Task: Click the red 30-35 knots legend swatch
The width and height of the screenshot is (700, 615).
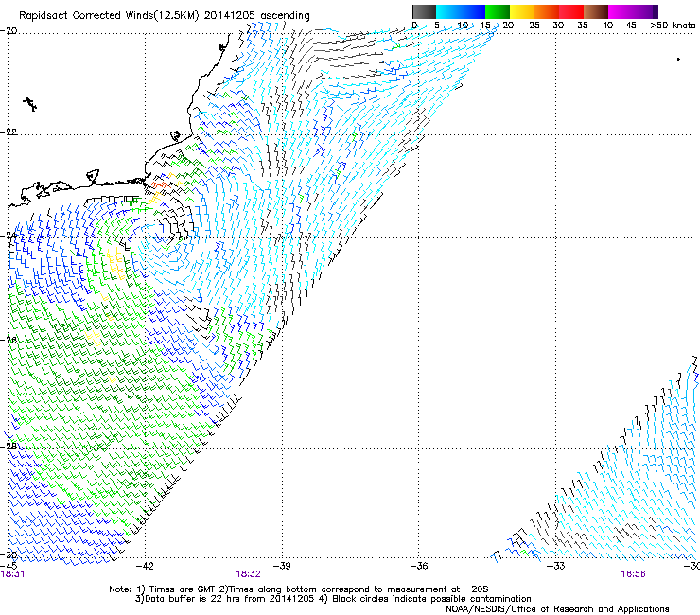Action: (571, 11)
